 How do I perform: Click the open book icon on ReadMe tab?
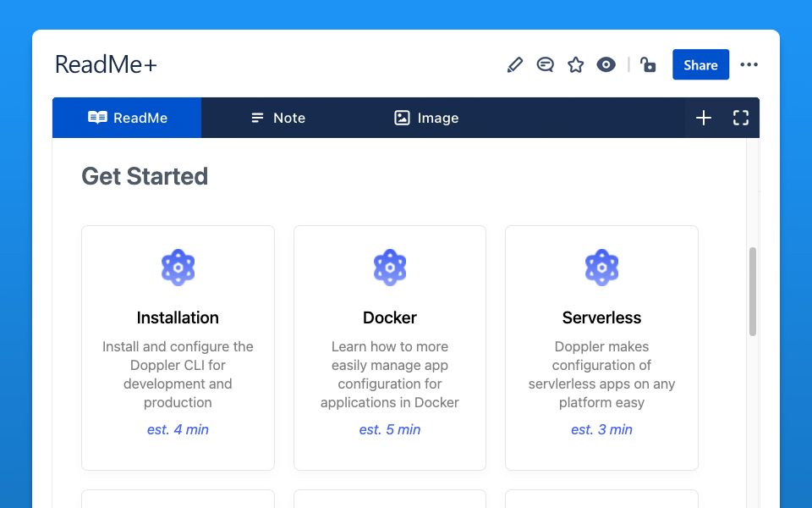(97, 118)
